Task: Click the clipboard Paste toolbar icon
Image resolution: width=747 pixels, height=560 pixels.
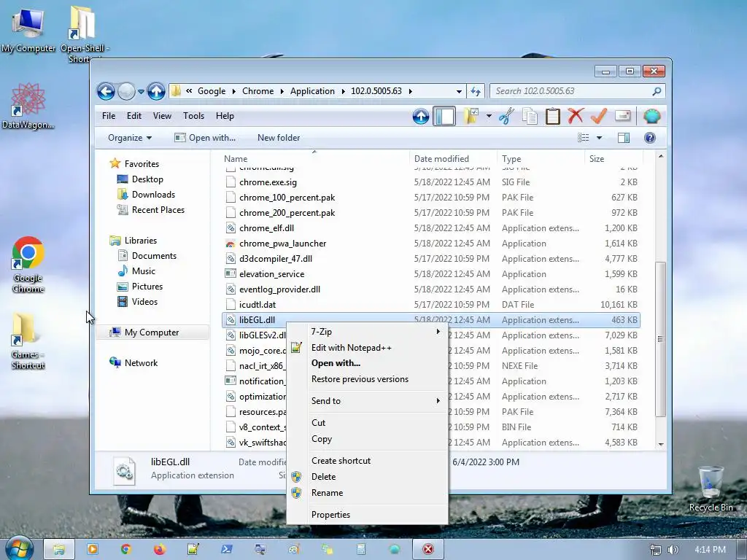Action: click(553, 116)
